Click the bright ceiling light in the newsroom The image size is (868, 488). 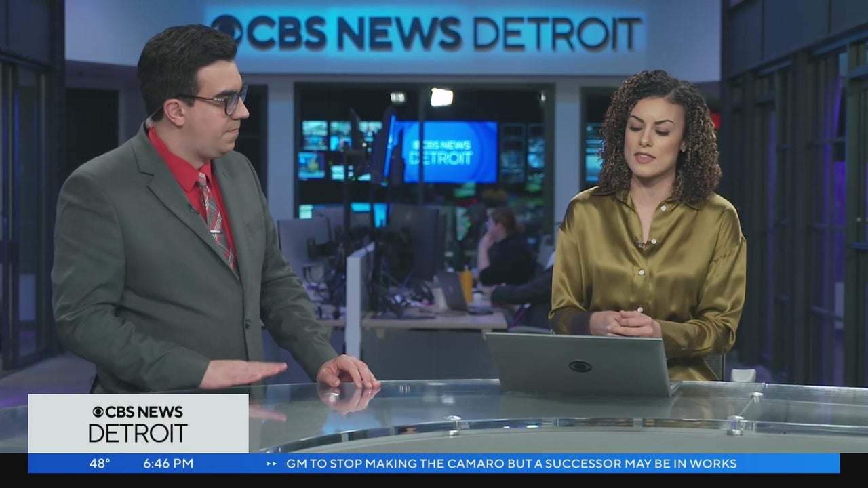(441, 97)
